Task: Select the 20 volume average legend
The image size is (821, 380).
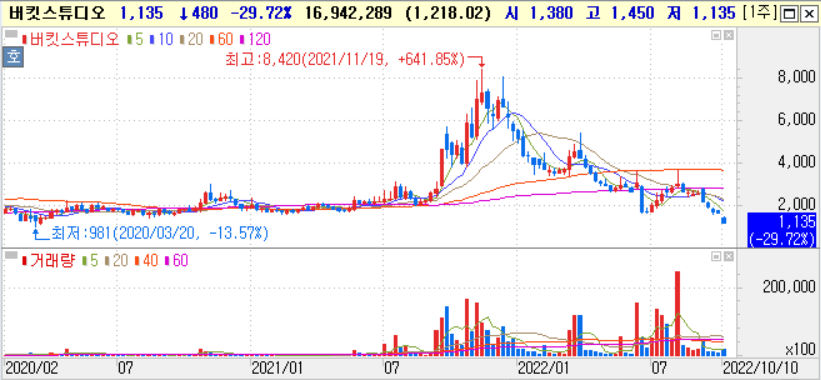Action: tap(116, 260)
